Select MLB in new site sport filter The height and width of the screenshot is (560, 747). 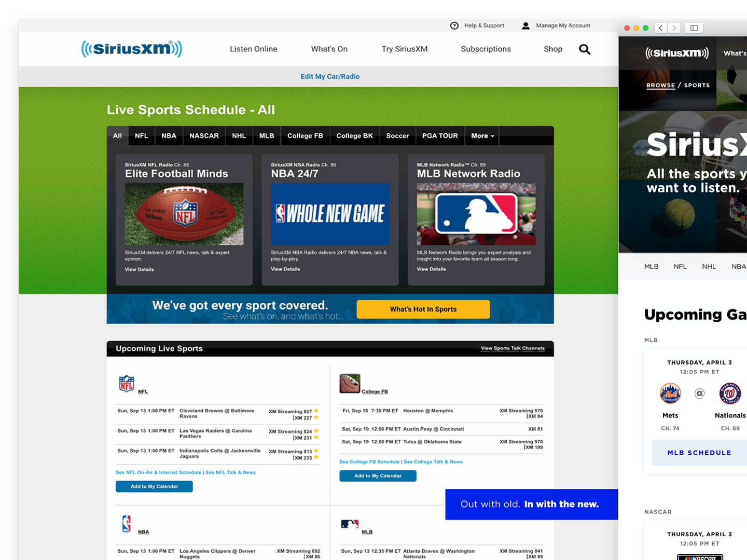651,267
